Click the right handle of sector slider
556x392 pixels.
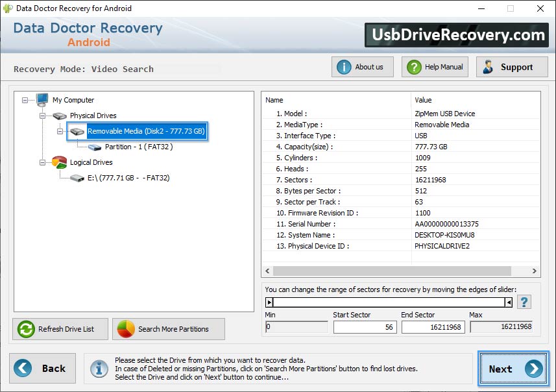(x=509, y=302)
